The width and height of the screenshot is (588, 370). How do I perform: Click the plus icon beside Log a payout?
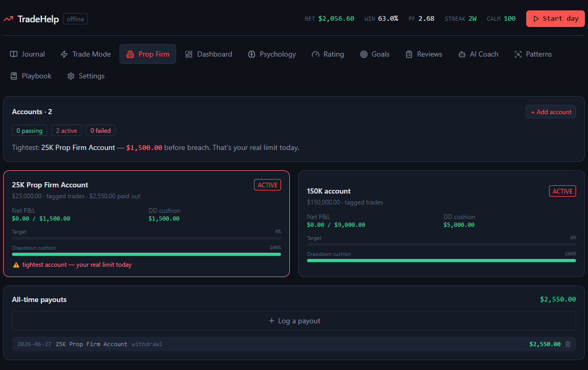pyautogui.click(x=272, y=321)
